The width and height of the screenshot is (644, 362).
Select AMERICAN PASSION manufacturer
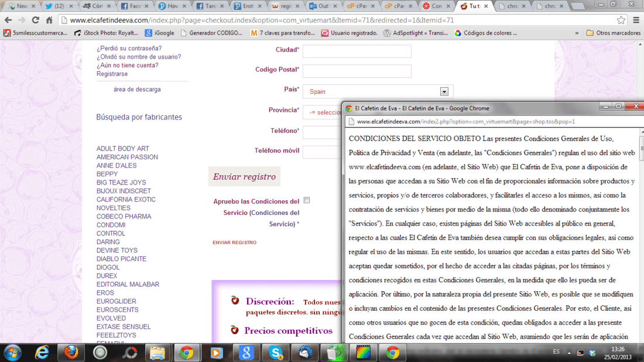click(127, 157)
